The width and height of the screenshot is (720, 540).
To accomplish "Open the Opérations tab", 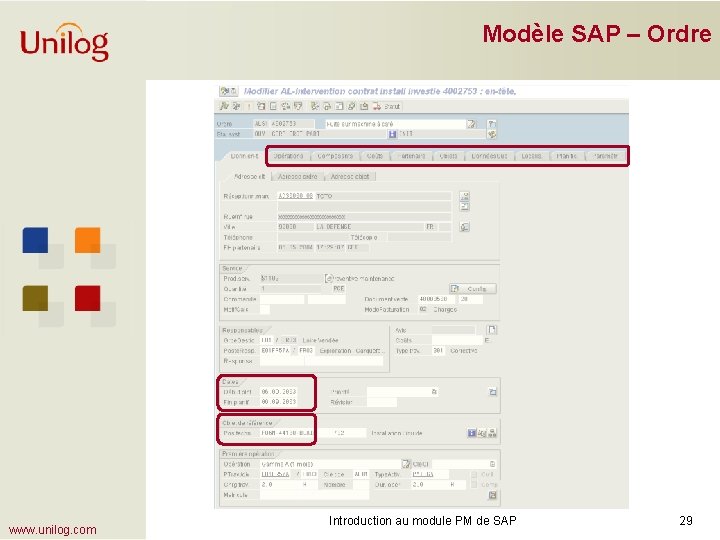I will 288,156.
